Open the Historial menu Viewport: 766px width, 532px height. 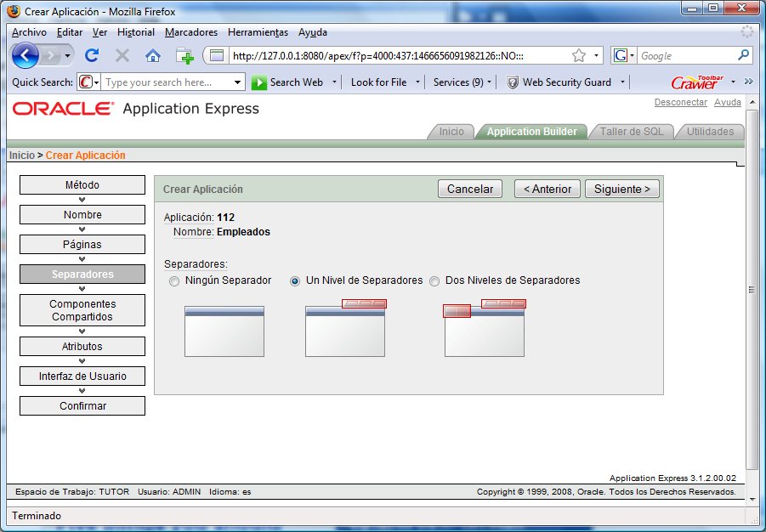coord(136,32)
